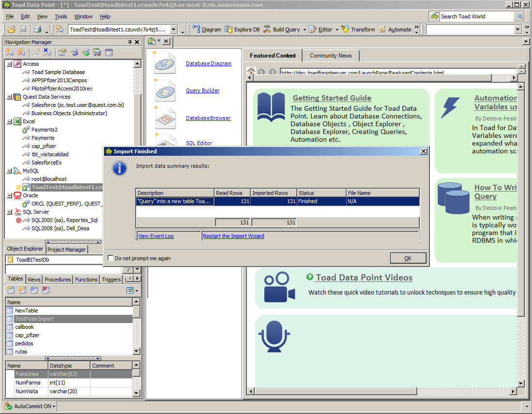
Task: Open the connection selection dropdown arrow
Action: point(174,30)
